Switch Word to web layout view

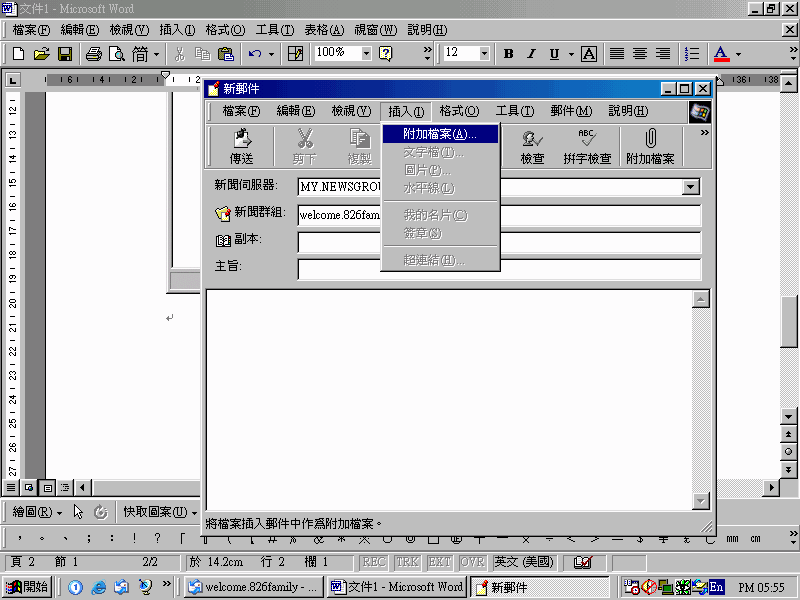29,488
